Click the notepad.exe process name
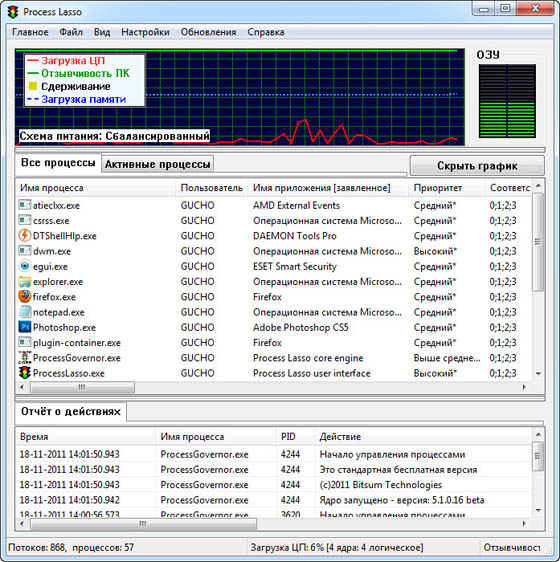The height and width of the screenshot is (562, 560). pos(59,312)
